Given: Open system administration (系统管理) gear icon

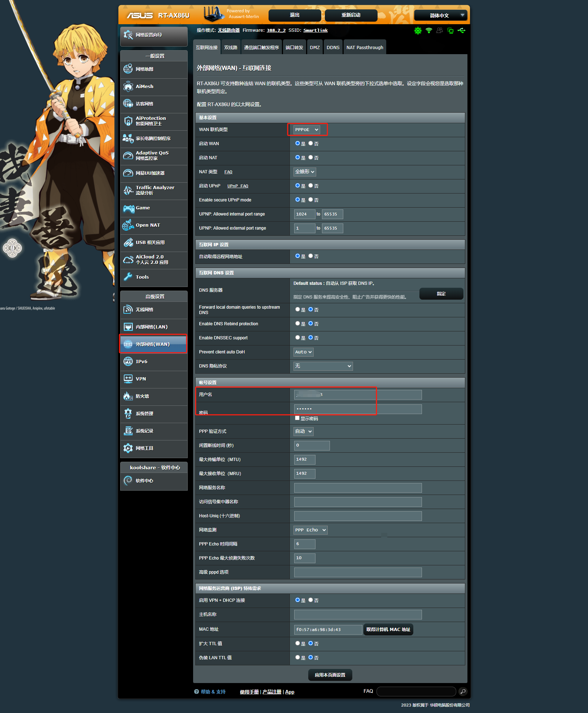Looking at the screenshot, I should [x=128, y=413].
